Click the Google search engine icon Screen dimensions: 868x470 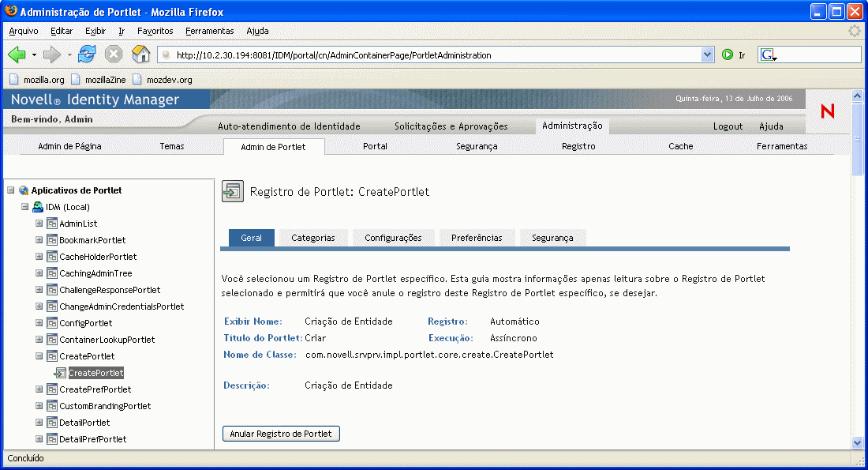767,55
